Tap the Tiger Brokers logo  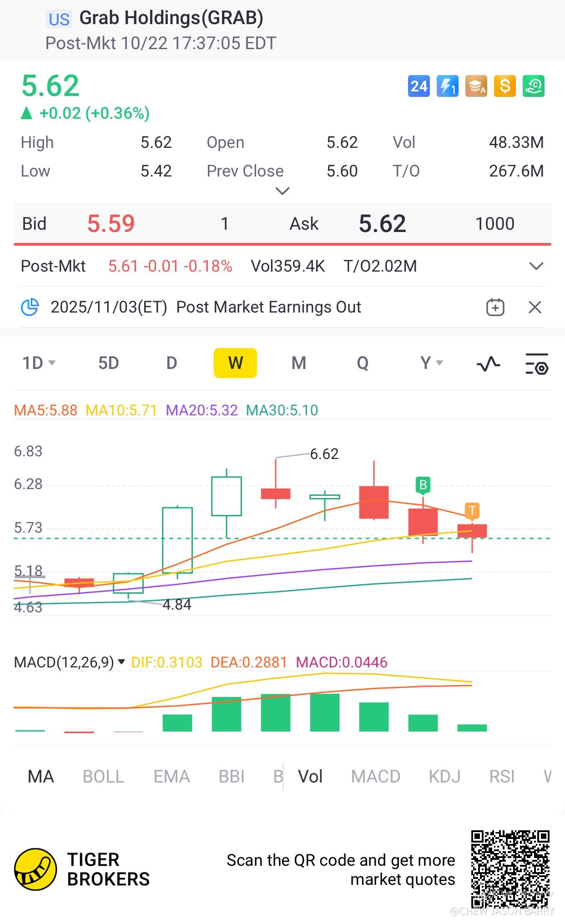35,869
